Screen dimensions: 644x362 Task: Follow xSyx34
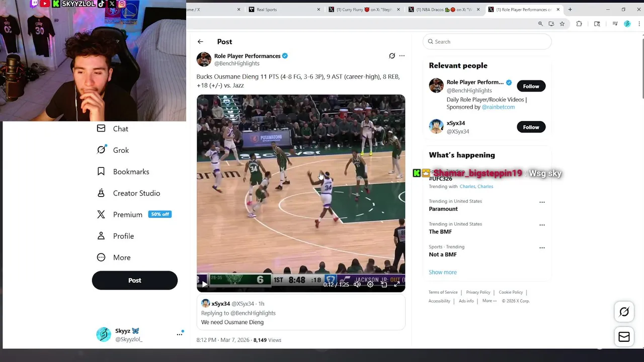pos(531,127)
